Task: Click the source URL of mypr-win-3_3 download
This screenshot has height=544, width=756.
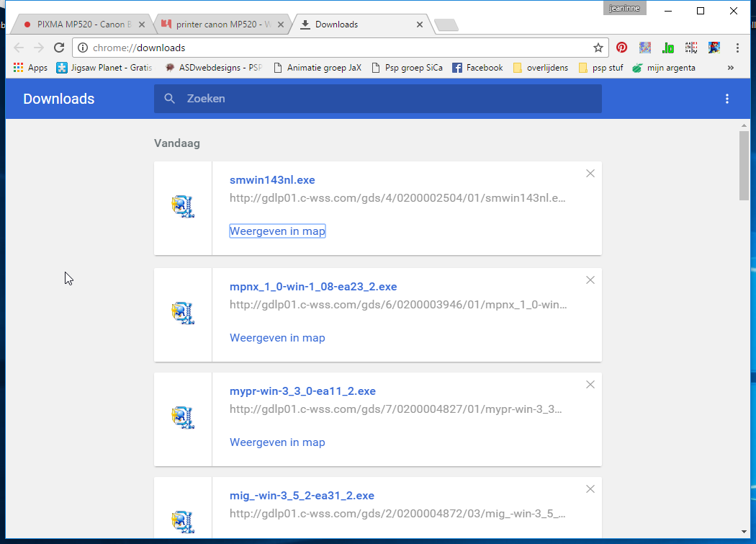Action: 395,409
